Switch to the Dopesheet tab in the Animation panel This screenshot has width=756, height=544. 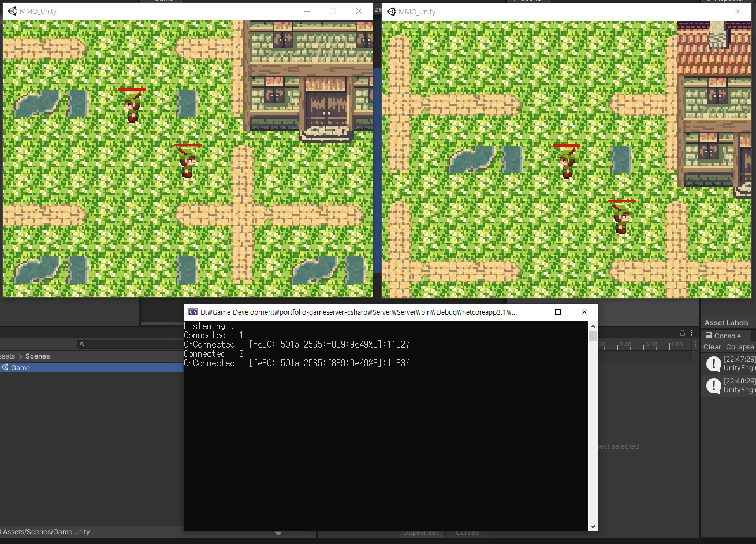[x=421, y=532]
